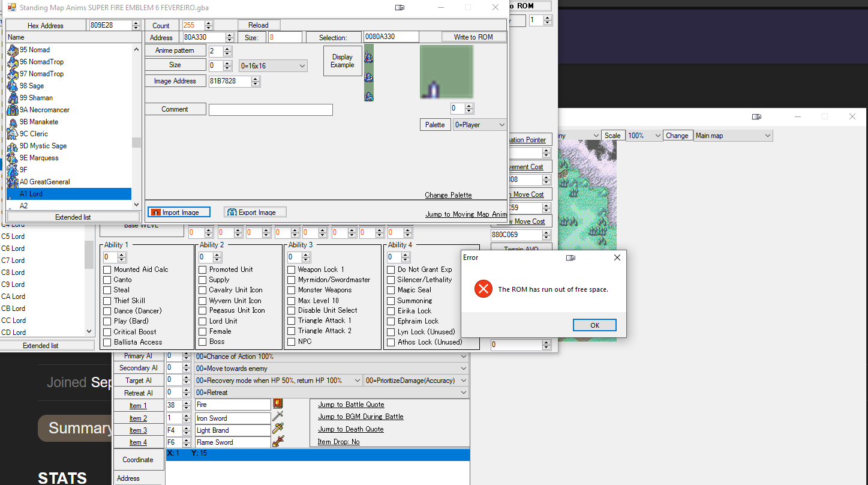Image resolution: width=868 pixels, height=485 pixels.
Task: Check the Do Not Grant Exp checkbox
Action: (391, 270)
